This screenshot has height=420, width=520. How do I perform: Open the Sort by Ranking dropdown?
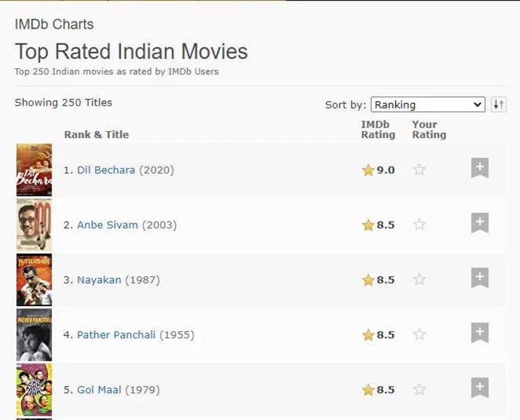tap(428, 105)
